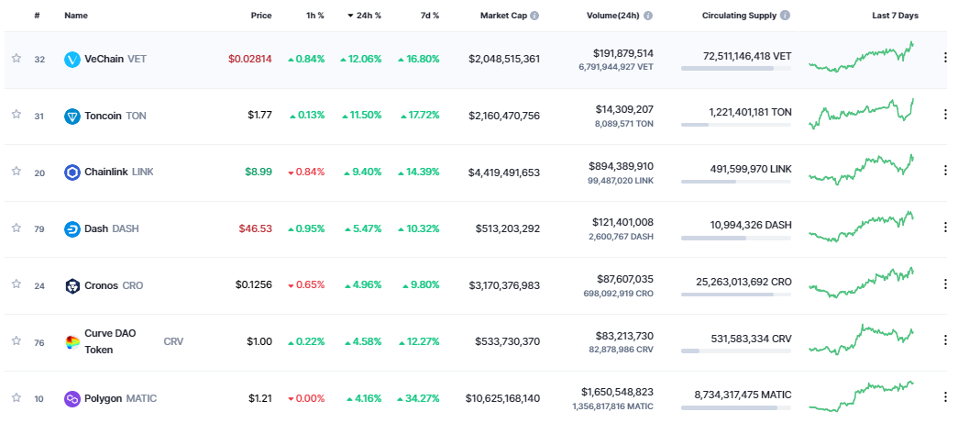Screen dimensions: 980x423
Task: Open the Toncoin 7-day sparkline chart
Action: 861,113
